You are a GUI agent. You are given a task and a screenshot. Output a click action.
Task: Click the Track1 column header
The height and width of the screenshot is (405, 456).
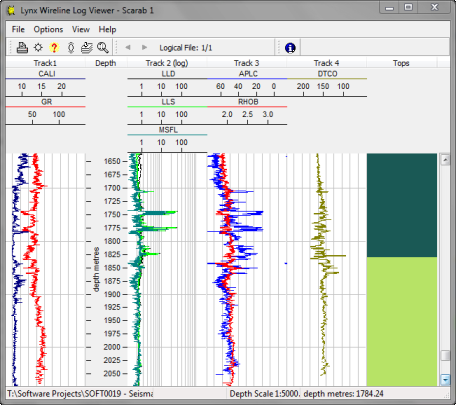pos(45,63)
